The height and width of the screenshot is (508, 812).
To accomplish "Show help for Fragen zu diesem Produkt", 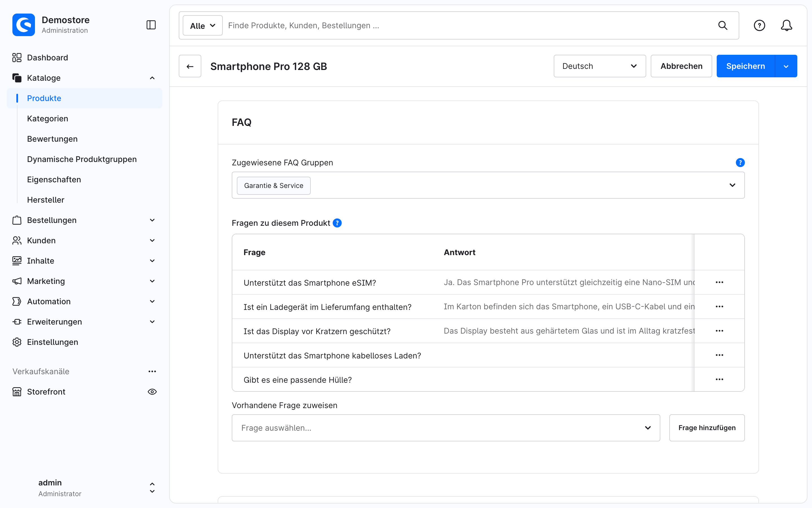I will 337,223.
